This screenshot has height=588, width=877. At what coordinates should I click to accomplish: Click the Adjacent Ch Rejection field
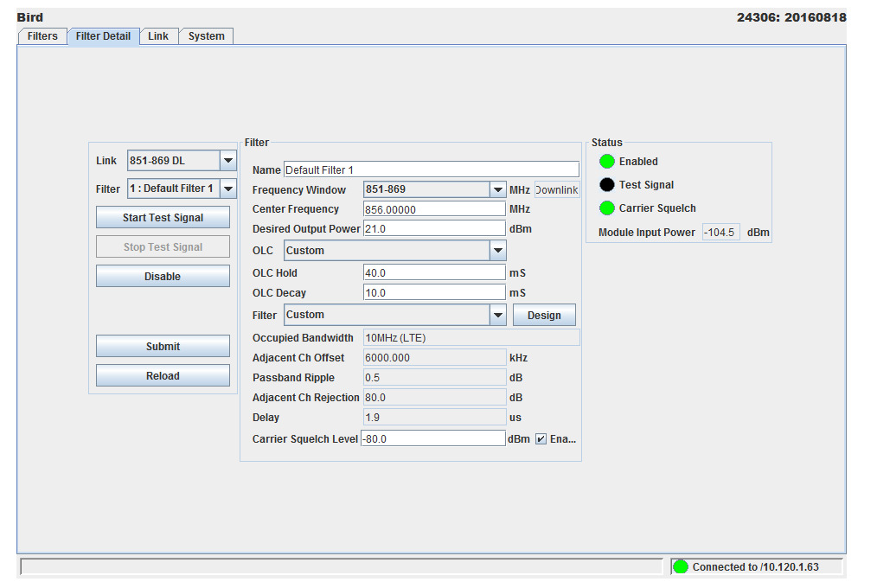(434, 398)
